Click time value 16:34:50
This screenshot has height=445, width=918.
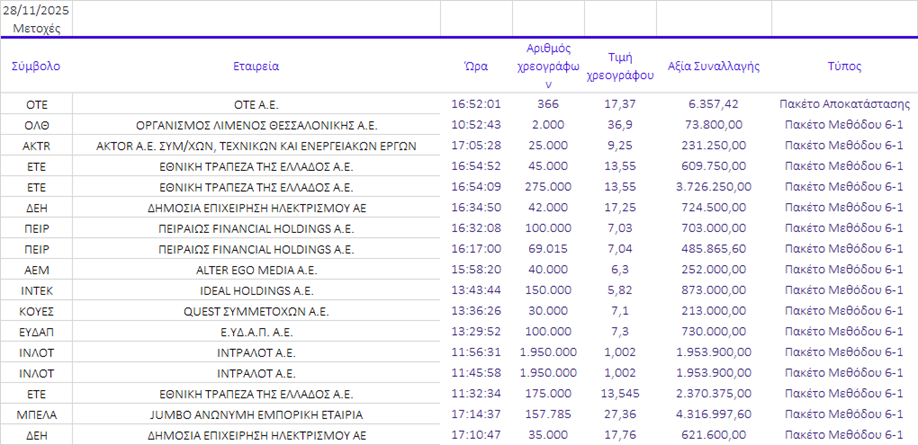coord(476,207)
